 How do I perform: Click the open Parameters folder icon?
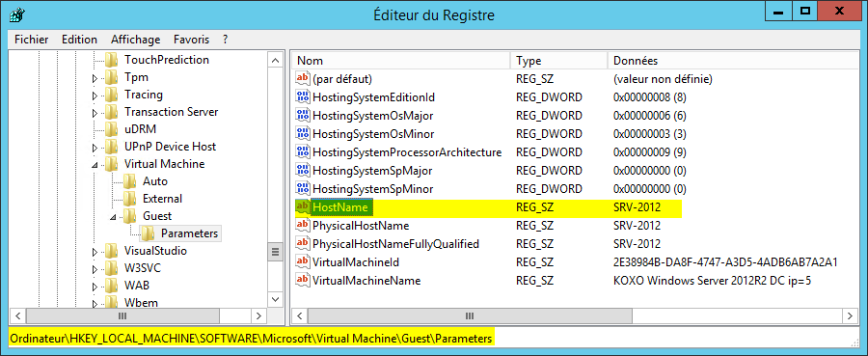click(x=148, y=233)
